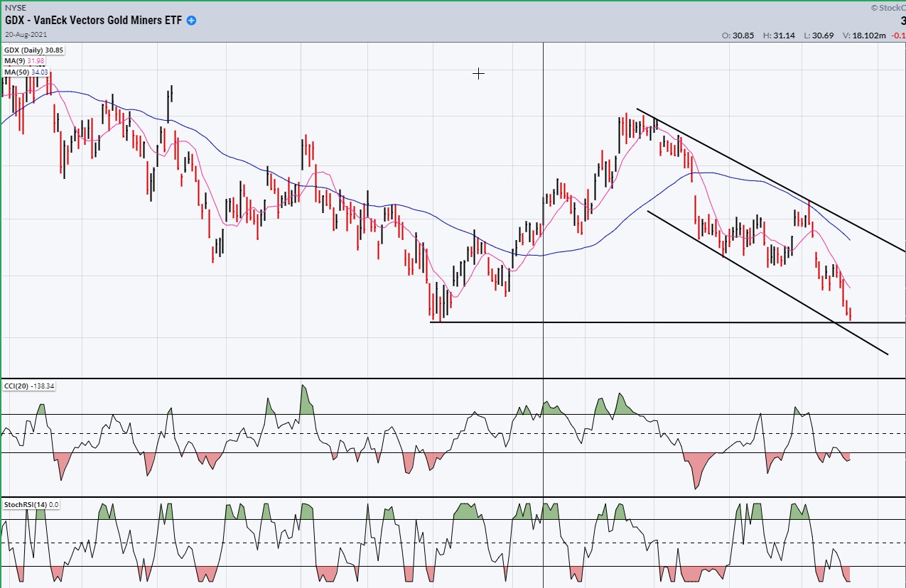This screenshot has height=588, width=906.
Task: Click the blue plus icon beside ETF title
Action: [191, 21]
